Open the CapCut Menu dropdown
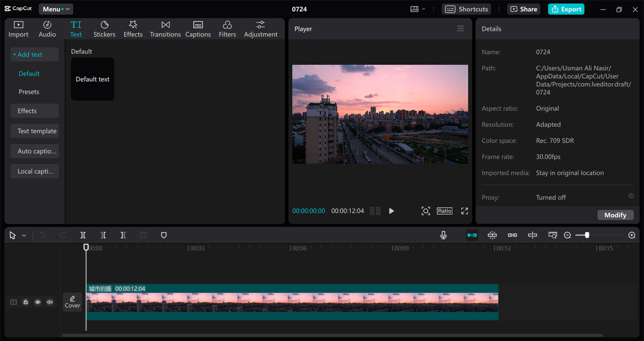Viewport: 644px width, 341px height. [x=56, y=9]
